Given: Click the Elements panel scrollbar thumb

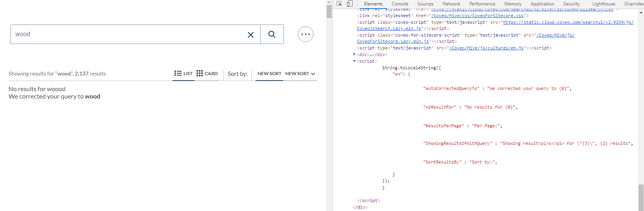Looking at the screenshot, I should pyautogui.click(x=641, y=198).
